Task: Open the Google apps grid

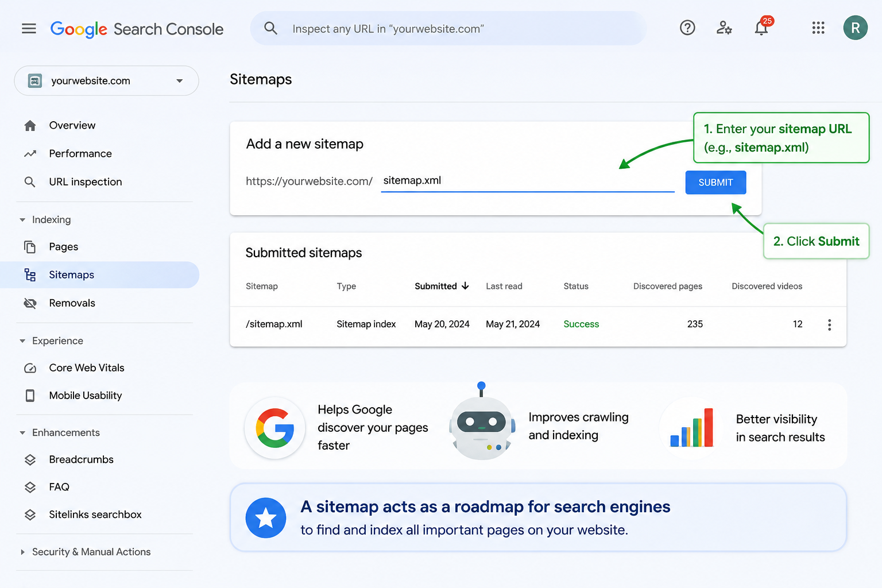Action: (x=818, y=28)
